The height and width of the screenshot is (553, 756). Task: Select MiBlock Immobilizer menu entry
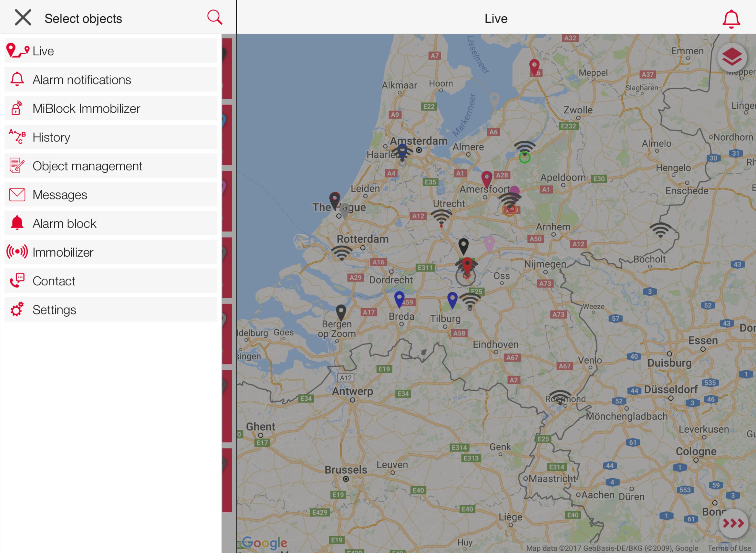[x=111, y=108]
